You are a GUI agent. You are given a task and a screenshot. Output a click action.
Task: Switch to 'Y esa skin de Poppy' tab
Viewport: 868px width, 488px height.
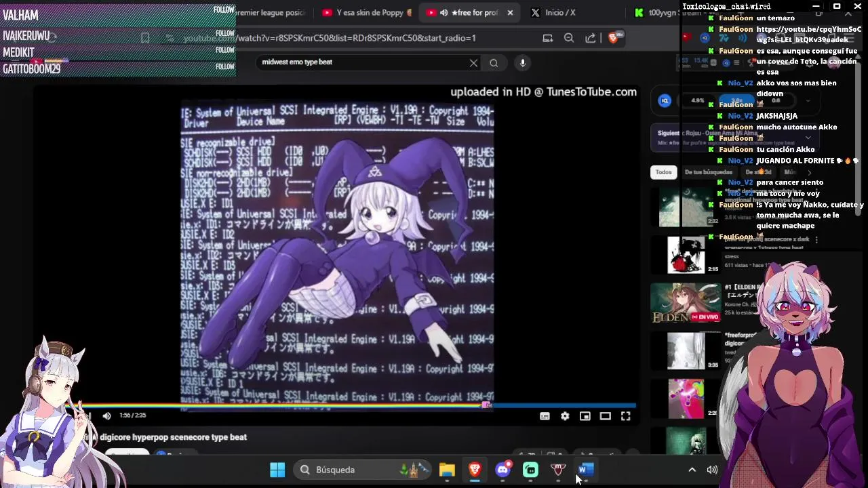pyautogui.click(x=367, y=12)
